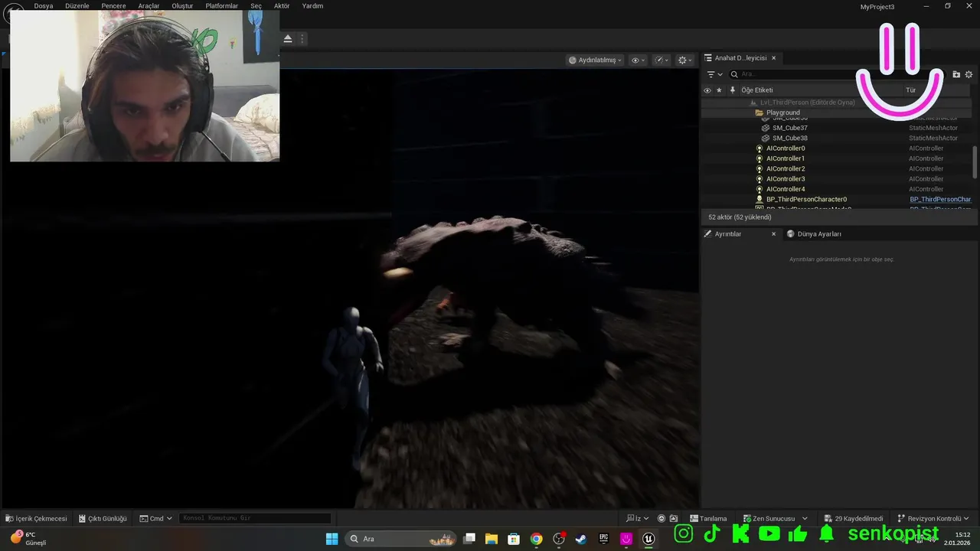The image size is (980, 551).
Task: Click the add folder icon in outliner
Action: (x=956, y=74)
